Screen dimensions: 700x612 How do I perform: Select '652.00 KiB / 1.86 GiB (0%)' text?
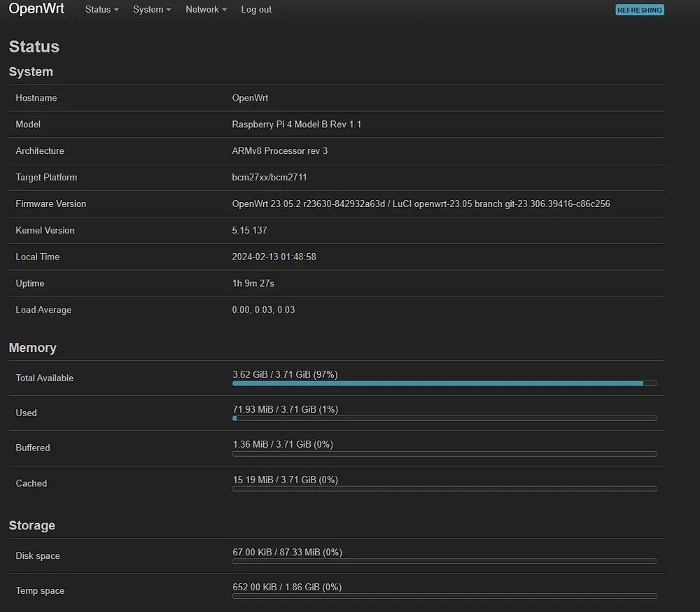(287, 588)
